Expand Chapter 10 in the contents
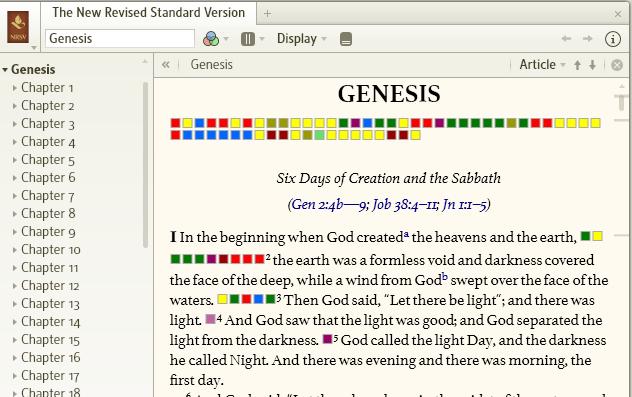Image resolution: width=632 pixels, height=397 pixels. pos(15,250)
